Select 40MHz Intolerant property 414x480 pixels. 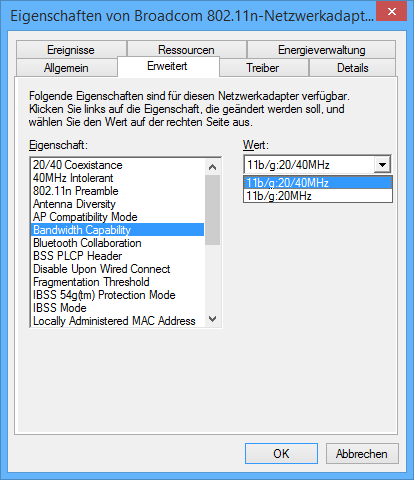[x=117, y=178]
